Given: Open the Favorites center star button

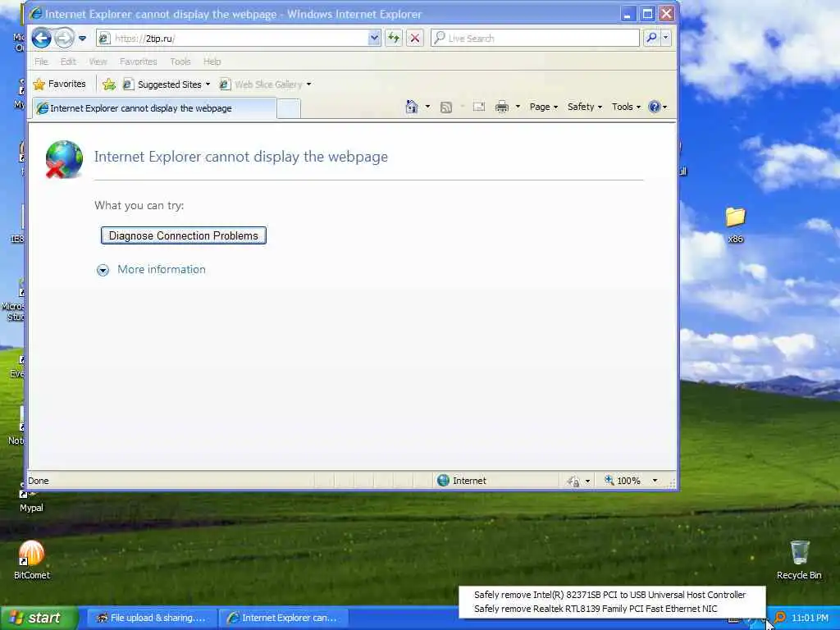Looking at the screenshot, I should [x=59, y=84].
